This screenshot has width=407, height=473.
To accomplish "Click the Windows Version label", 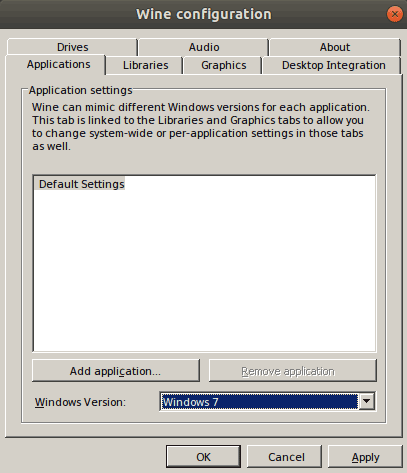I will tap(80, 402).
